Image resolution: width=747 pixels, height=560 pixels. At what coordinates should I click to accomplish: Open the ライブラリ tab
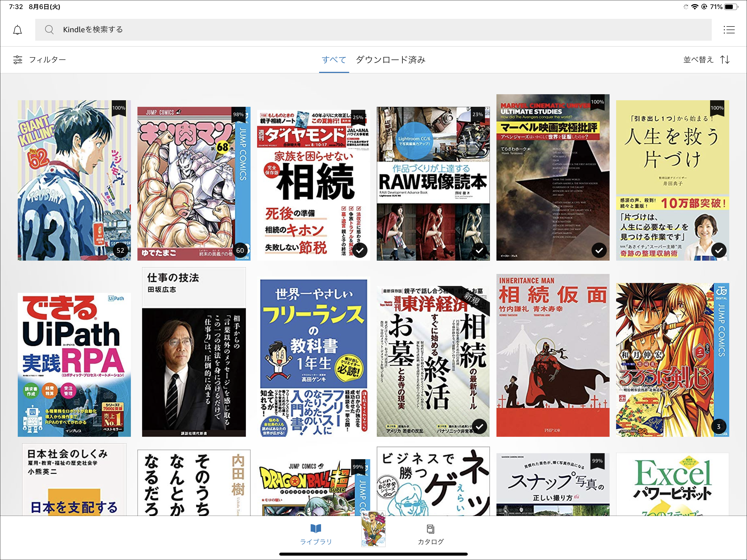316,535
